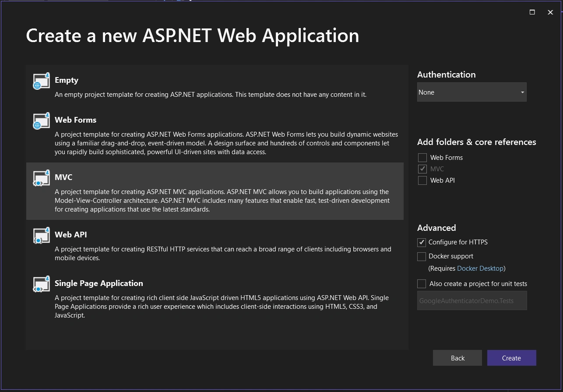Viewport: 563px width, 392px height.
Task: Click the Single Page Application description paragraph
Action: tap(222, 307)
